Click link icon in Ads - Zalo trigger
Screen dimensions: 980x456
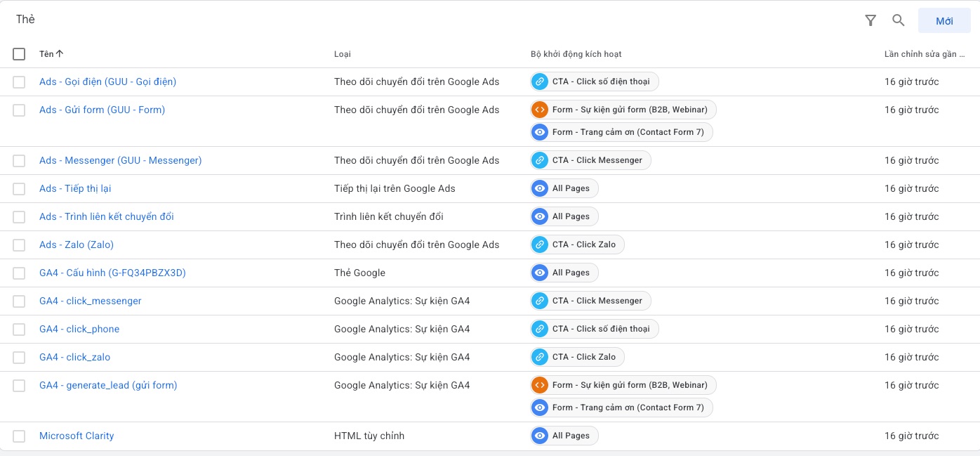(x=540, y=245)
